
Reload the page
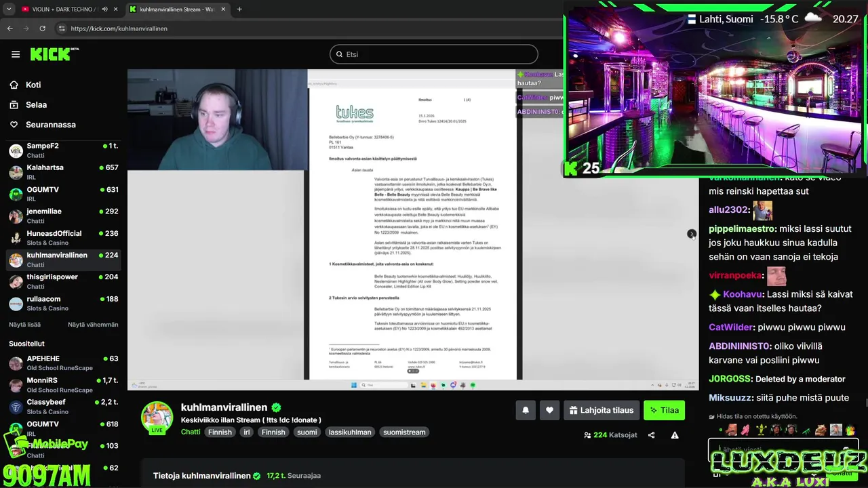[42, 28]
